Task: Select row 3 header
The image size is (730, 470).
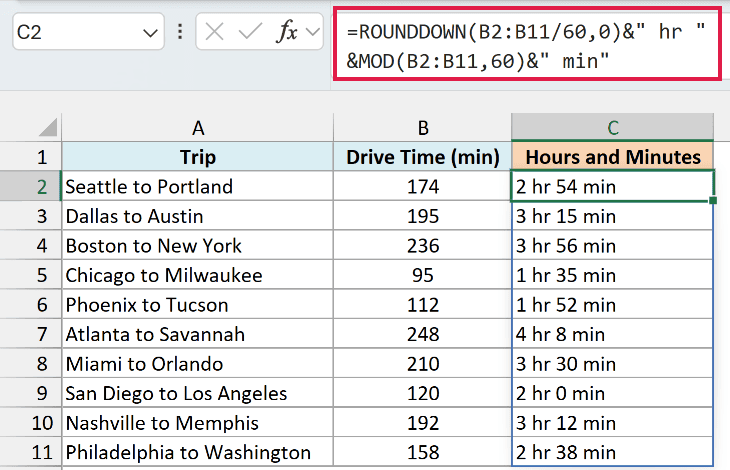Action: 31,216
